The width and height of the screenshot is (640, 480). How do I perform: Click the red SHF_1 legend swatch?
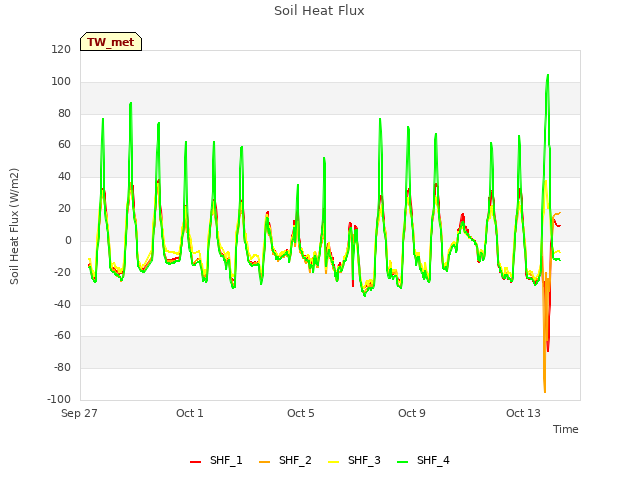tap(196, 462)
